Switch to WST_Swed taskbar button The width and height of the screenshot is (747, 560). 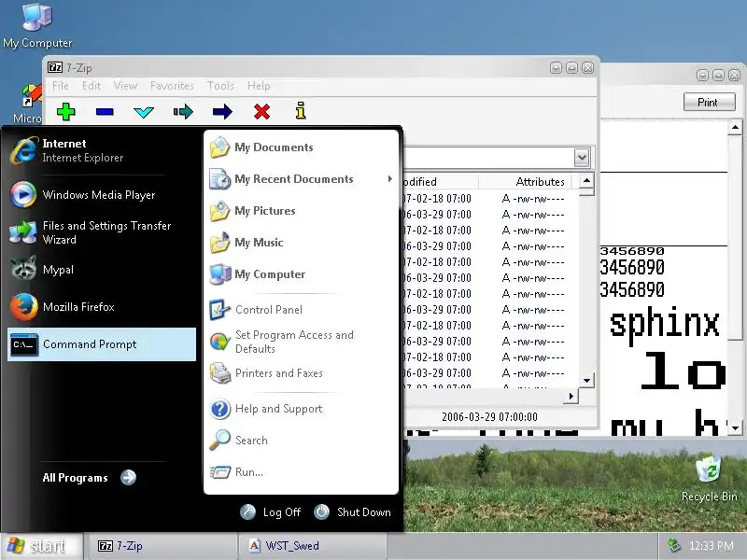coord(312,546)
